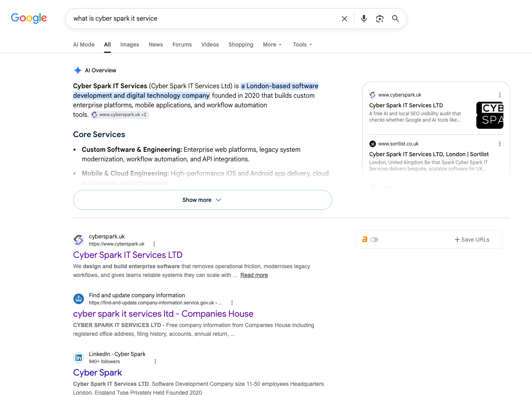532x395 pixels.
Task: Open the More dropdown in search tabs
Action: click(x=272, y=45)
